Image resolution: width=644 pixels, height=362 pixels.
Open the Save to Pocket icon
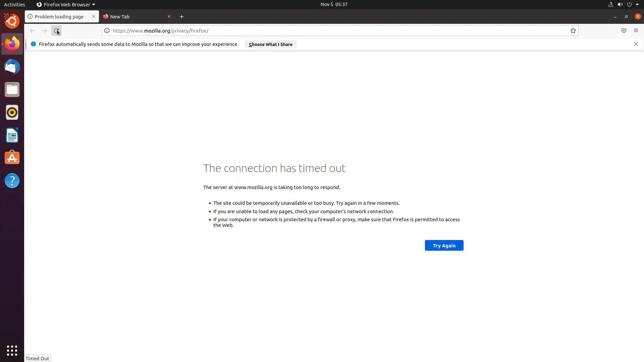tap(624, 31)
